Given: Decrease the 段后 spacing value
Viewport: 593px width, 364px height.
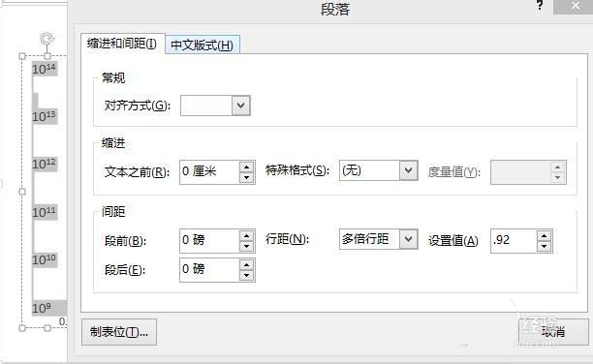Looking at the screenshot, I should coord(246,276).
